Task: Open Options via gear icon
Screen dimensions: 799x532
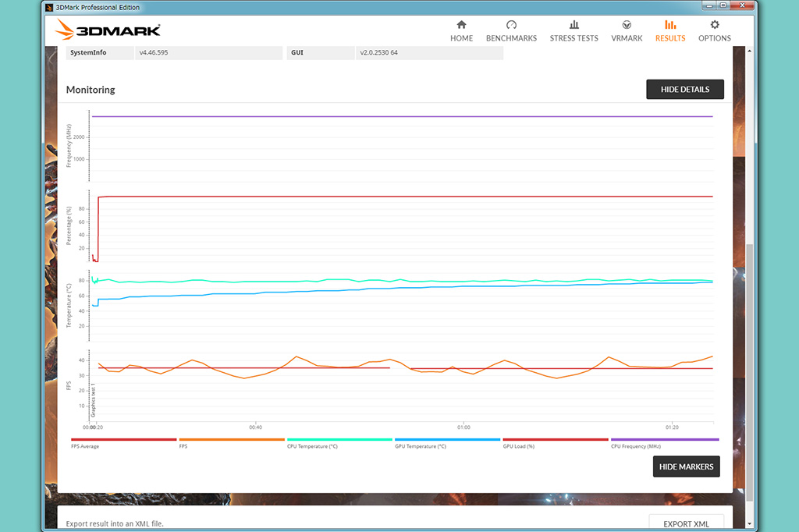Action: 715,24
